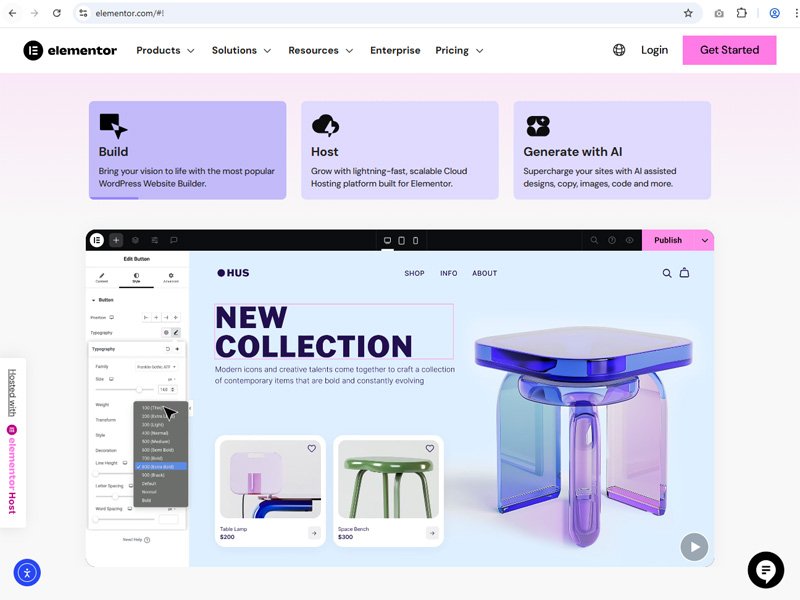Open the language globe selector
Viewport: 800px width, 600px height.
(x=619, y=50)
